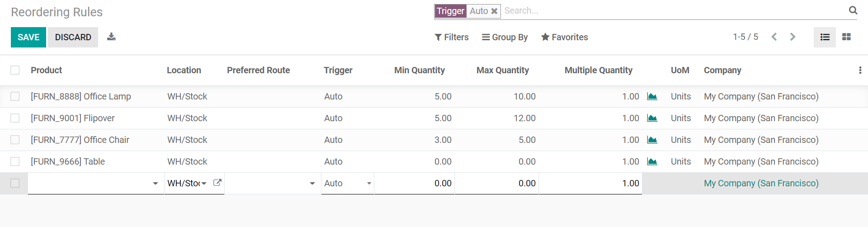The image size is (868, 227).
Task: Click the search magnifier icon
Action: click(853, 10)
